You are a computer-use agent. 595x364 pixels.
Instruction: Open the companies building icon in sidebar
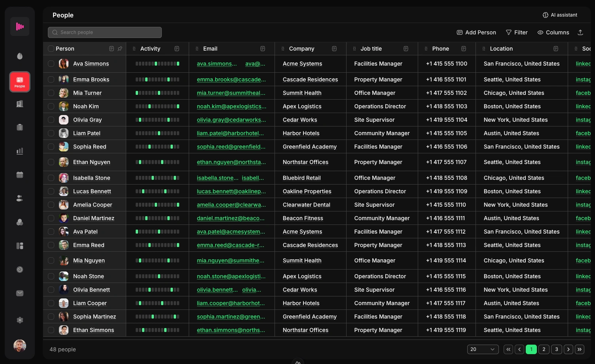(x=20, y=104)
